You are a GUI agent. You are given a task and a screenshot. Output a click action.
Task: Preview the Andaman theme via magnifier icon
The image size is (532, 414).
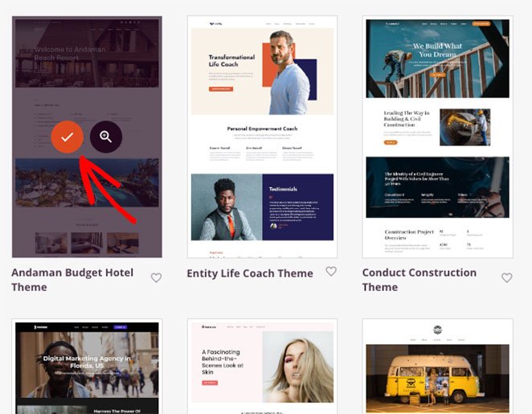[106, 137]
